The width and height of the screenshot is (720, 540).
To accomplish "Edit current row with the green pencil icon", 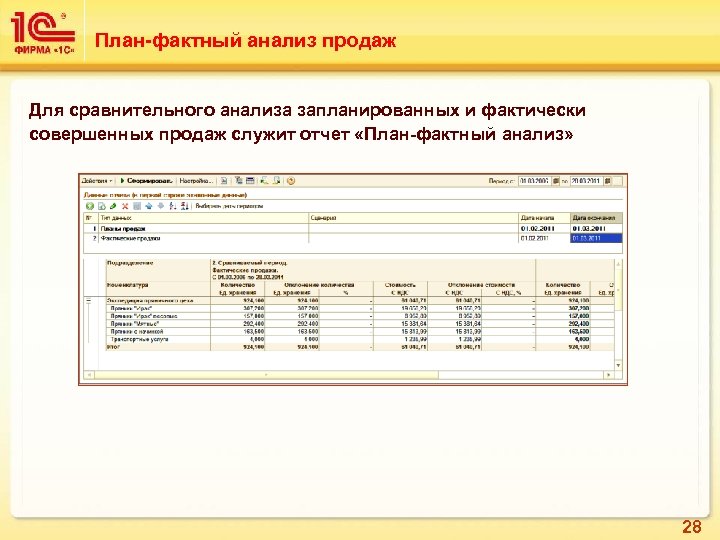I will 113,206.
